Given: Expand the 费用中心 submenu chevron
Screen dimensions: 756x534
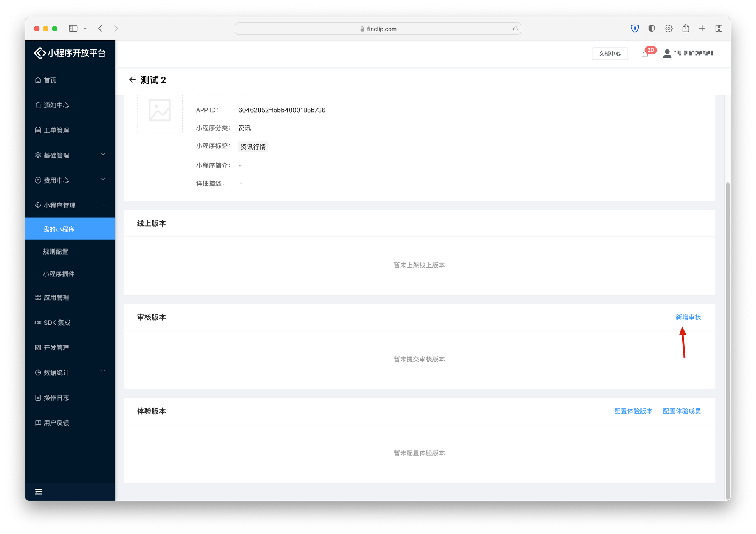Looking at the screenshot, I should pos(103,180).
